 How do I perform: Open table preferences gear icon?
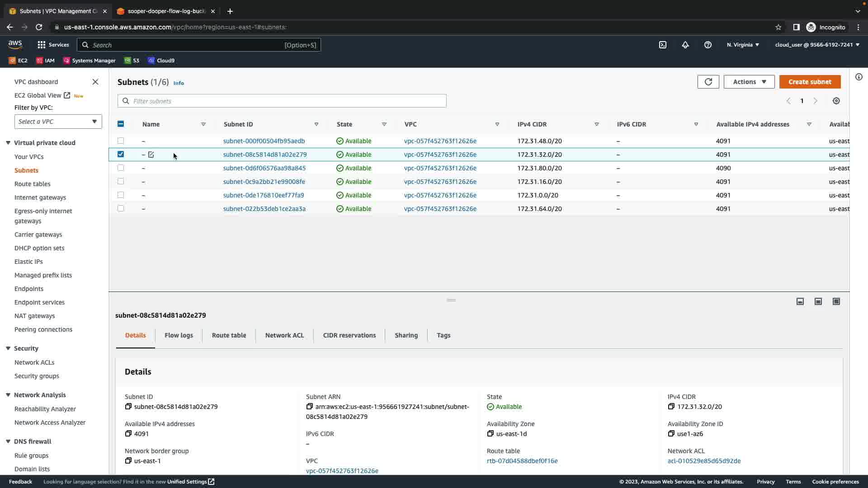pos(836,101)
